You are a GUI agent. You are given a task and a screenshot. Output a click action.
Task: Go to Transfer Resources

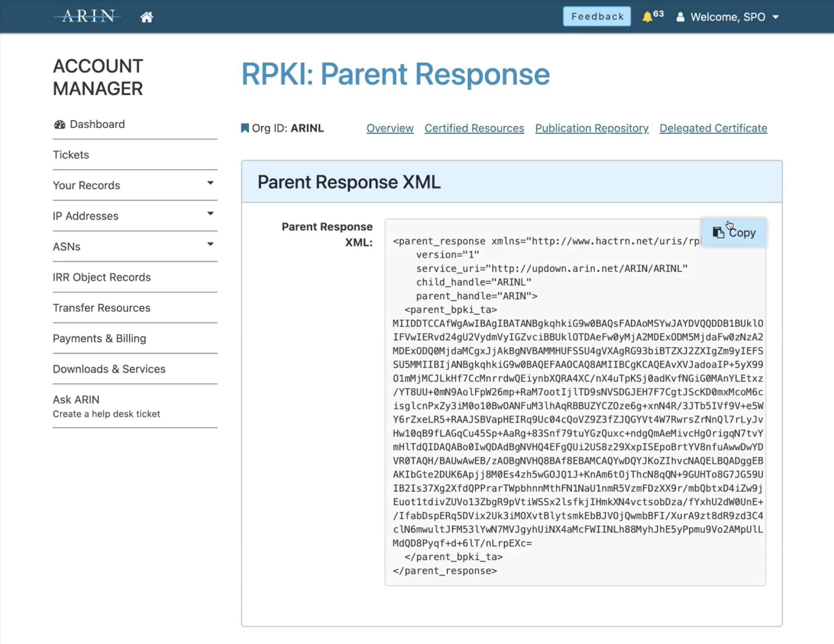click(102, 307)
